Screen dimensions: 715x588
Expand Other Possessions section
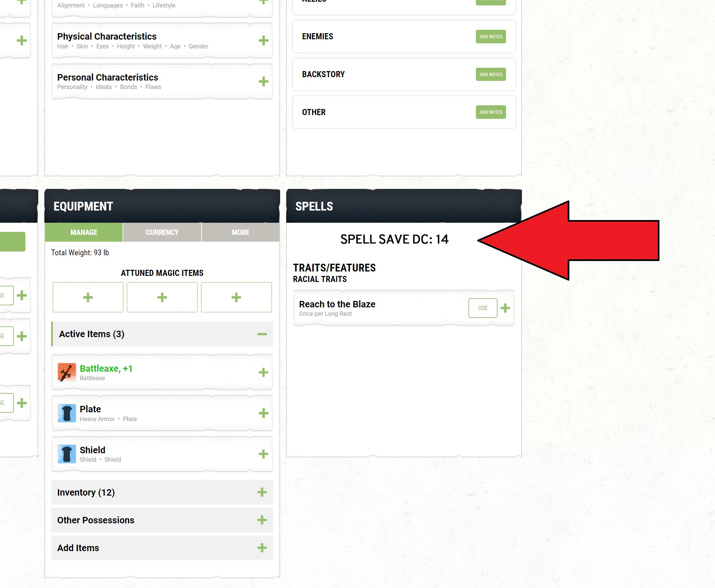point(262,520)
